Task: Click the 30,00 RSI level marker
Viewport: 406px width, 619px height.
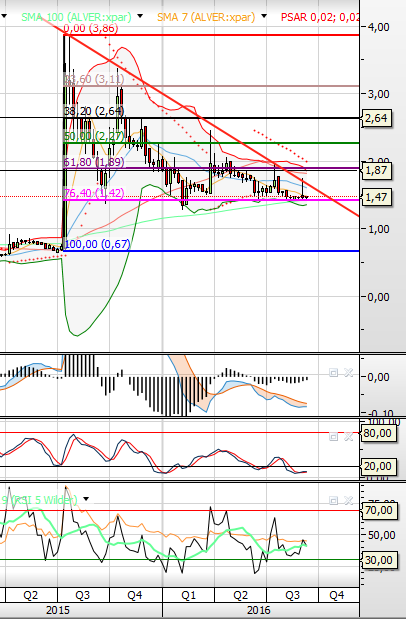Action: pyautogui.click(x=378, y=560)
